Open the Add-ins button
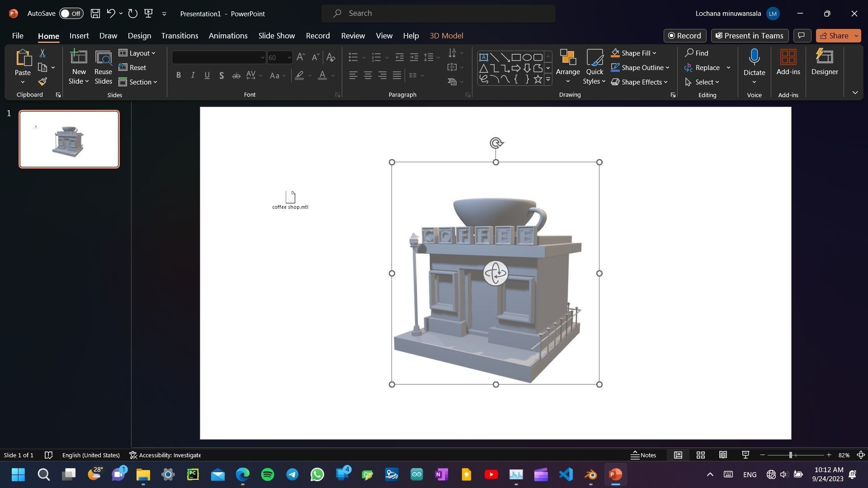The height and width of the screenshot is (488, 868). (x=788, y=62)
